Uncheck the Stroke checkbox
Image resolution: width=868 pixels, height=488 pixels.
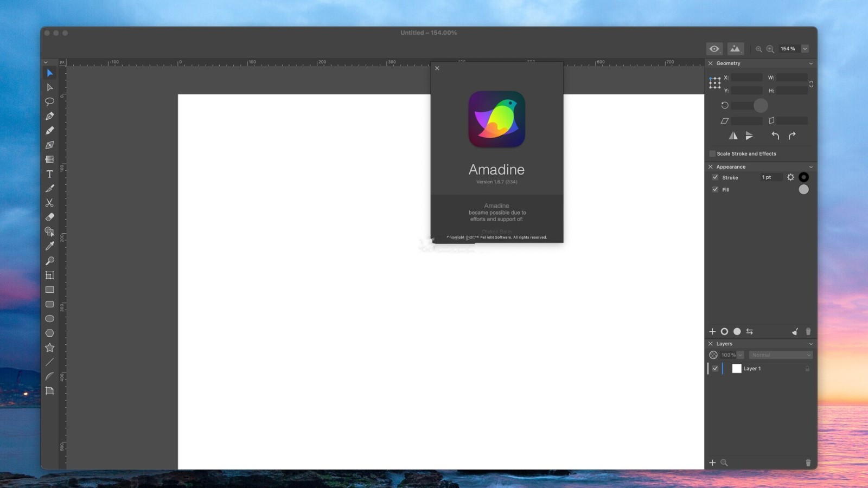pyautogui.click(x=715, y=177)
